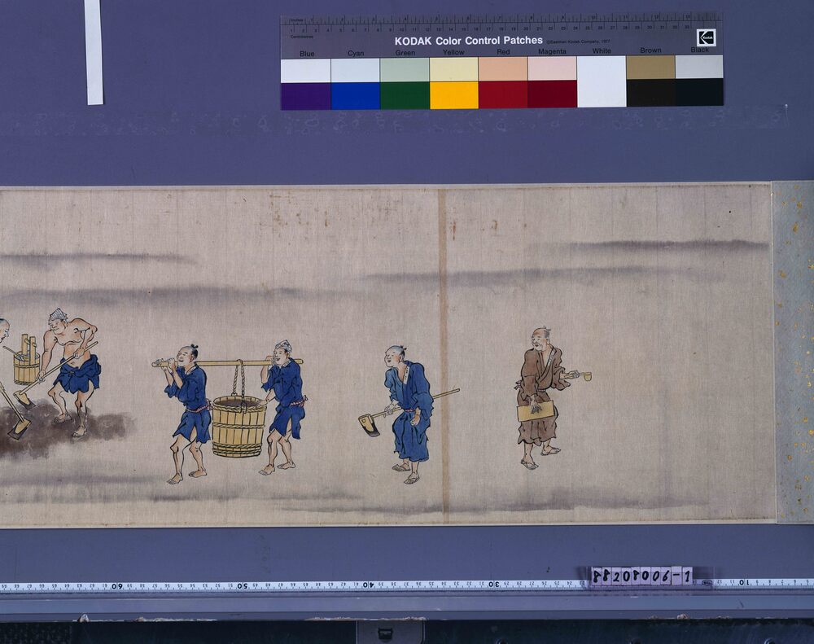This screenshot has width=814, height=644.
Task: Click the man in blue walking with a hoe
Action: [408, 414]
